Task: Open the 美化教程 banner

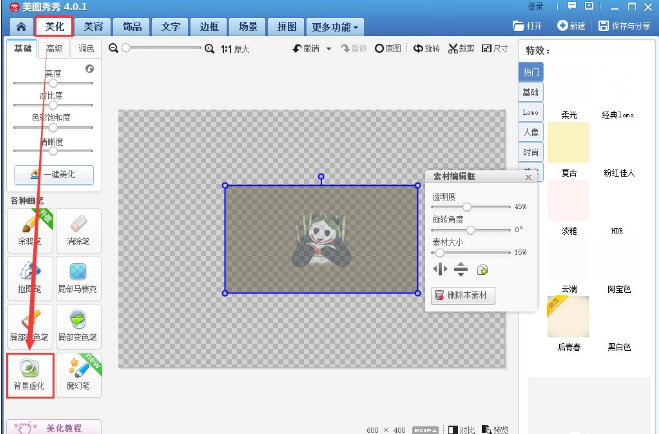Action: point(54,427)
